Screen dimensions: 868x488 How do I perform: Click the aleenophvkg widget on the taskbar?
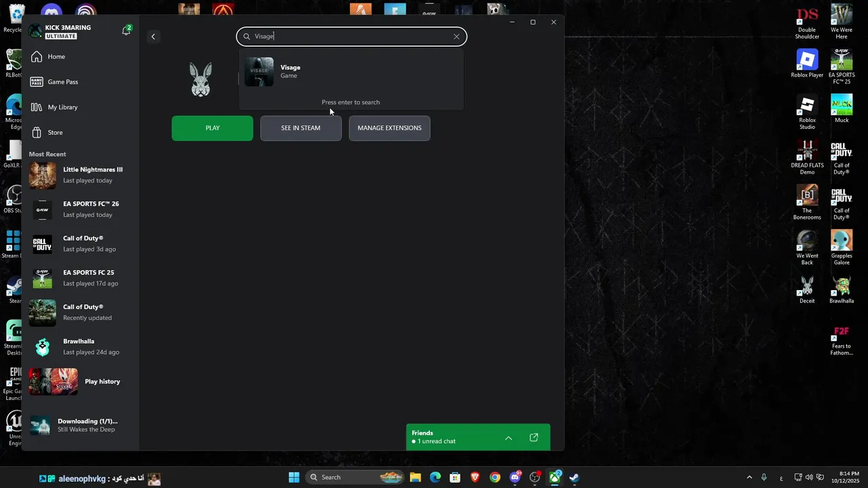(100, 479)
